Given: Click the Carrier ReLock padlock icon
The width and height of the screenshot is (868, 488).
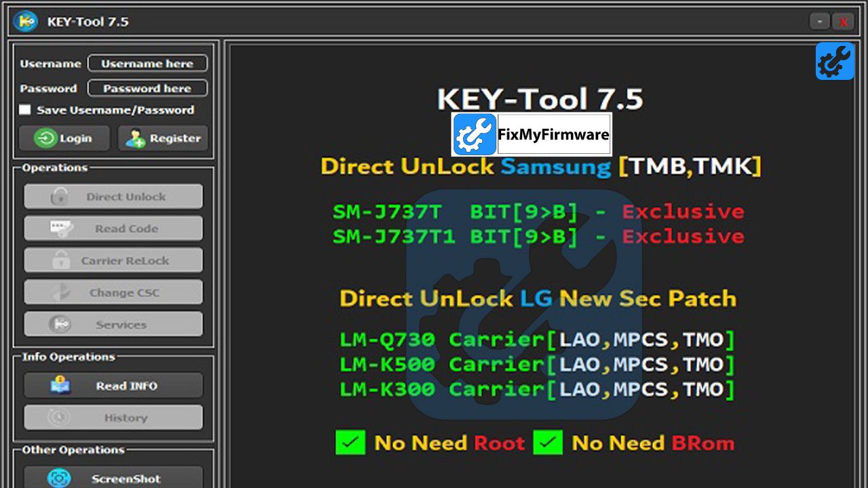Looking at the screenshot, I should click(61, 260).
